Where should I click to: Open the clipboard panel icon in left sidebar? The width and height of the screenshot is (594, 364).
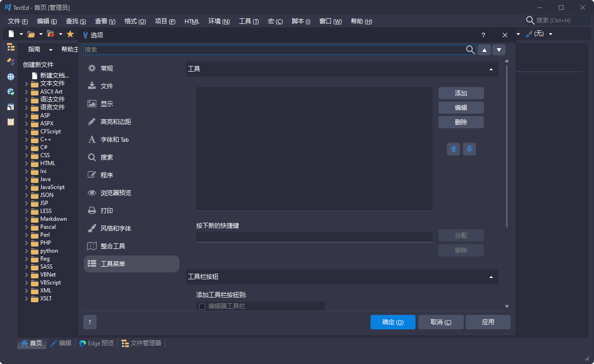tap(10, 122)
